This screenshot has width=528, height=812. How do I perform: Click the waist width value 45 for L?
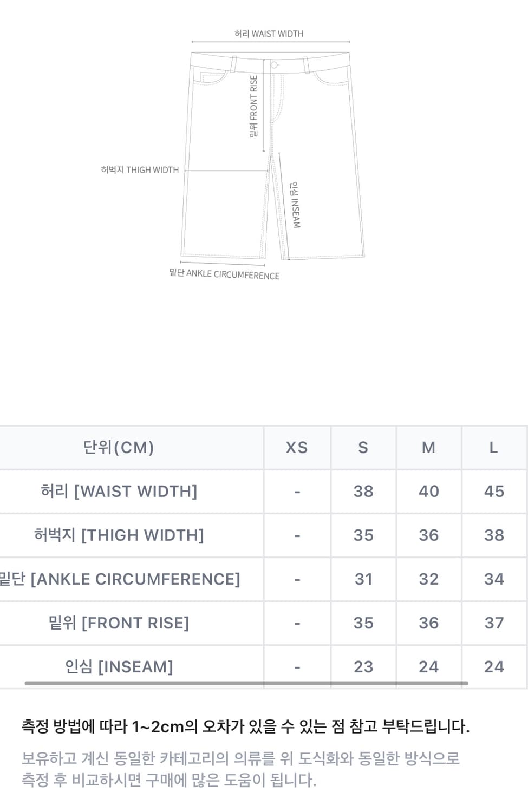click(494, 492)
